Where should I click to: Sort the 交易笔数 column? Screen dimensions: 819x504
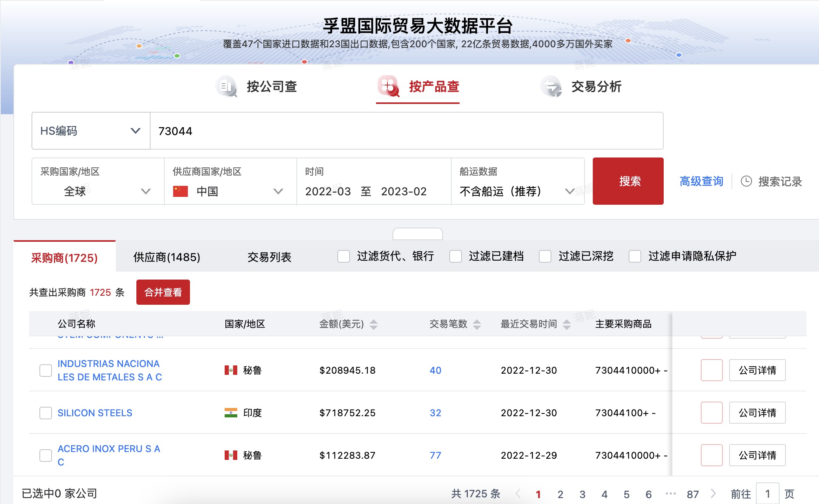477,324
